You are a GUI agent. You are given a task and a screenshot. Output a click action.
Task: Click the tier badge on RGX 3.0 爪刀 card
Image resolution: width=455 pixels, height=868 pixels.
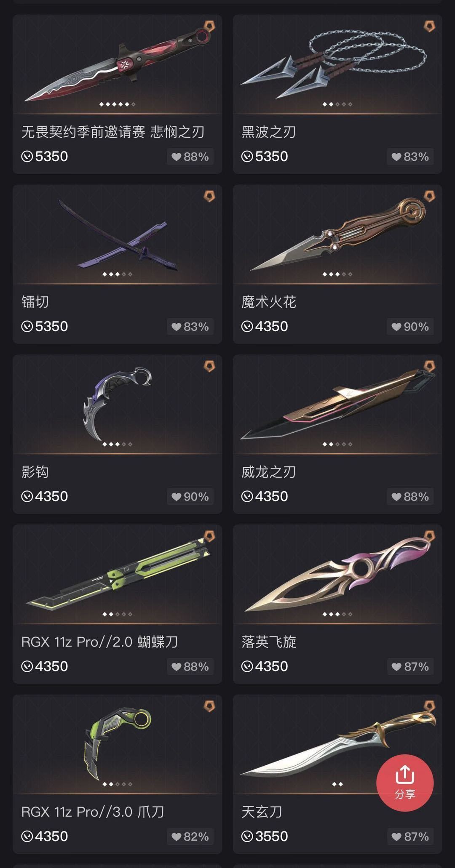pyautogui.click(x=209, y=706)
